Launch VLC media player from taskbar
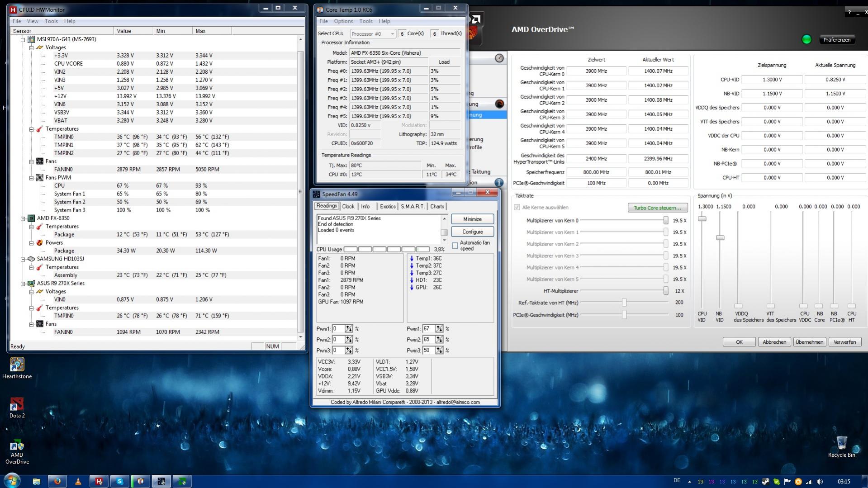 click(x=78, y=481)
